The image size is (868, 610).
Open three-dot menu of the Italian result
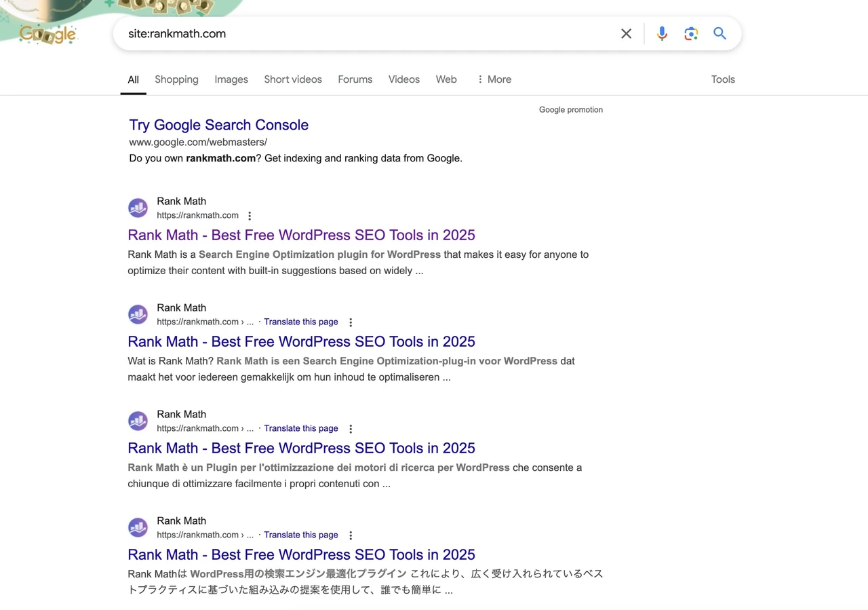click(351, 429)
